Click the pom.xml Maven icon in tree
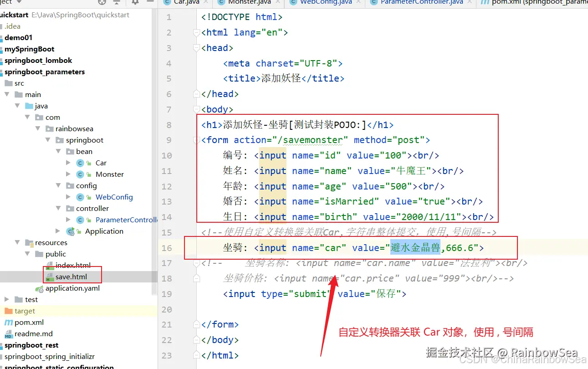 click(8, 323)
